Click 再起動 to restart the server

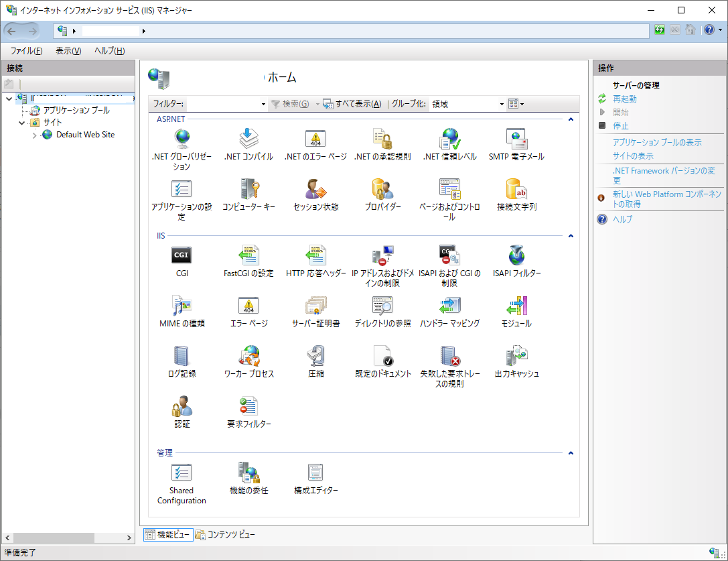(624, 99)
